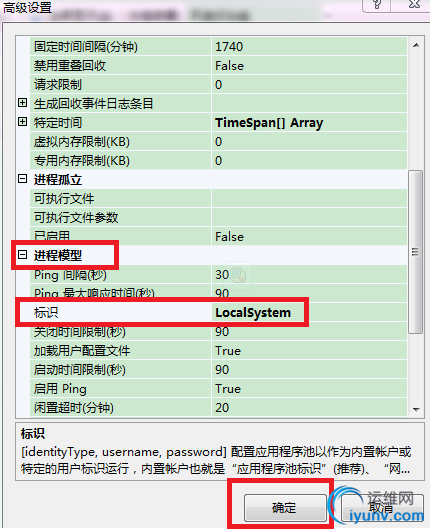Click the 进程孤立 category label
The width and height of the screenshot is (430, 532).
pyautogui.click(x=58, y=179)
